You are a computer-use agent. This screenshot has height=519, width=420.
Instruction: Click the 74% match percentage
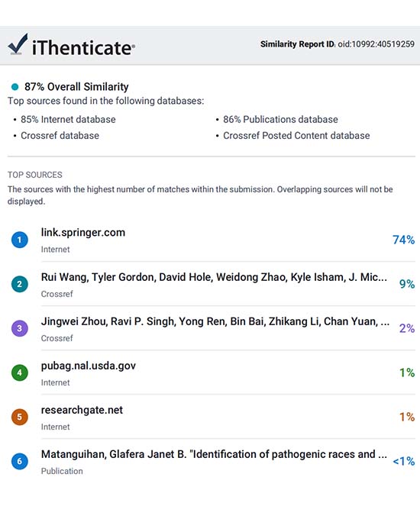pyautogui.click(x=403, y=240)
